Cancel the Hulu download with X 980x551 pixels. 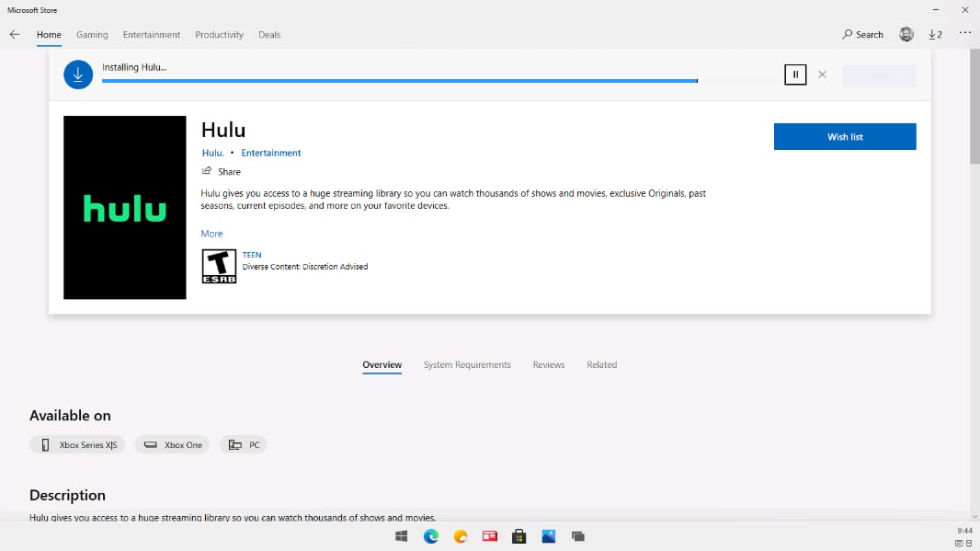[x=822, y=75]
